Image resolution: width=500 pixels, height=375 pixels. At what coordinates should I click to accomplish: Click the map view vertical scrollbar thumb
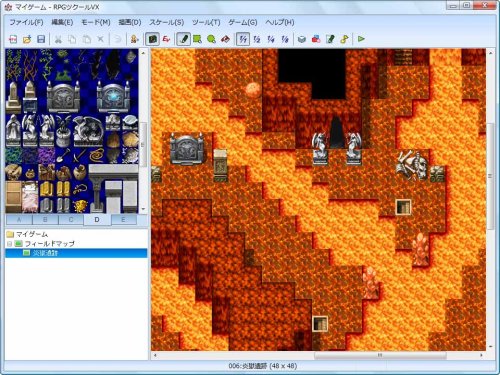pyautogui.click(x=490, y=176)
